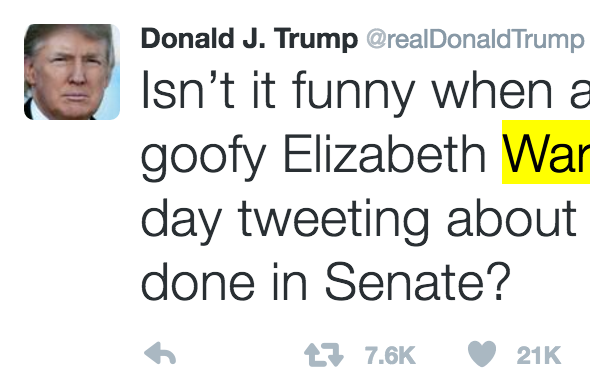This screenshot has width=590, height=384.
Task: Click the reply arrow icon
Action: [x=160, y=353]
